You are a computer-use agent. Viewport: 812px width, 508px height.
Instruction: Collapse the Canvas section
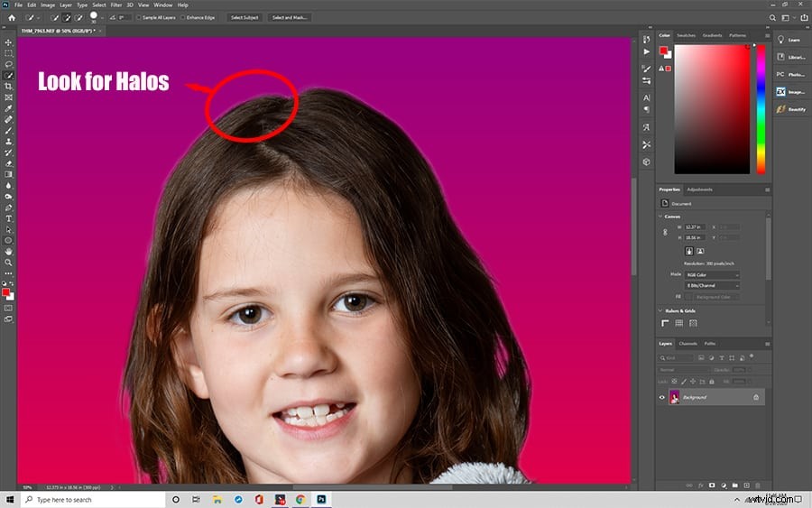[660, 216]
